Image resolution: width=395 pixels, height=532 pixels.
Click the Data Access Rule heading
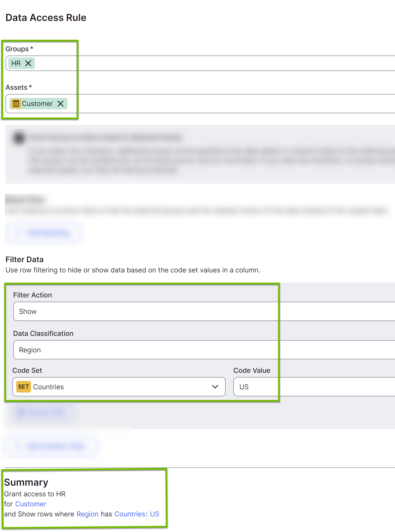46,18
